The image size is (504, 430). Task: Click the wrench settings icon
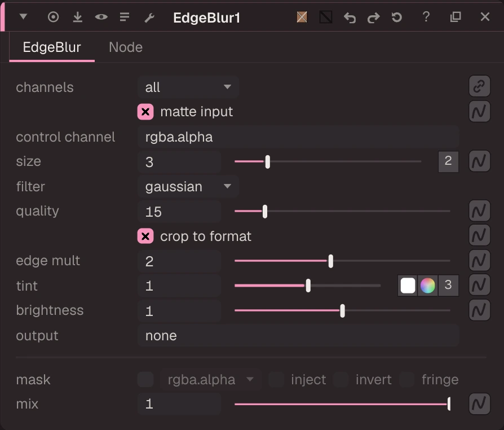coord(149,17)
